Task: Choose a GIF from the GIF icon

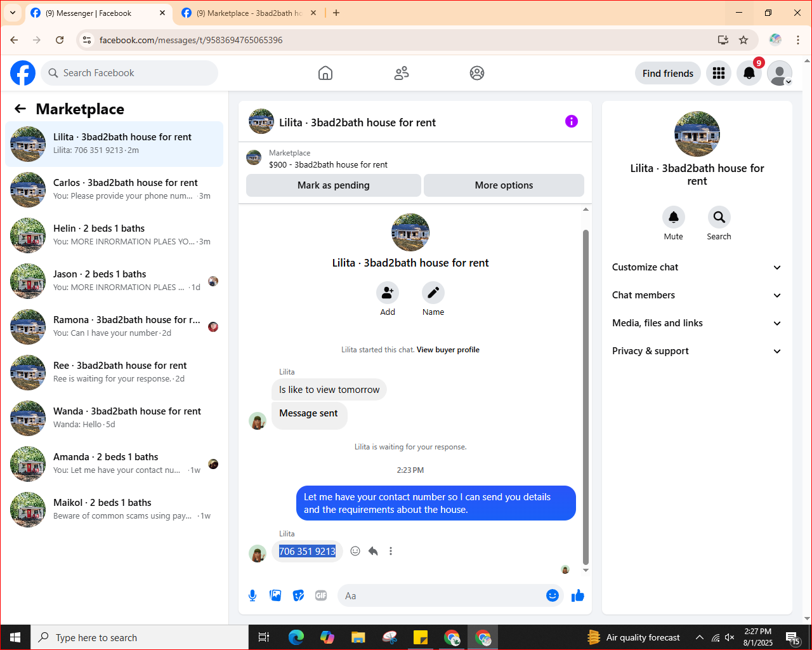Action: click(321, 595)
